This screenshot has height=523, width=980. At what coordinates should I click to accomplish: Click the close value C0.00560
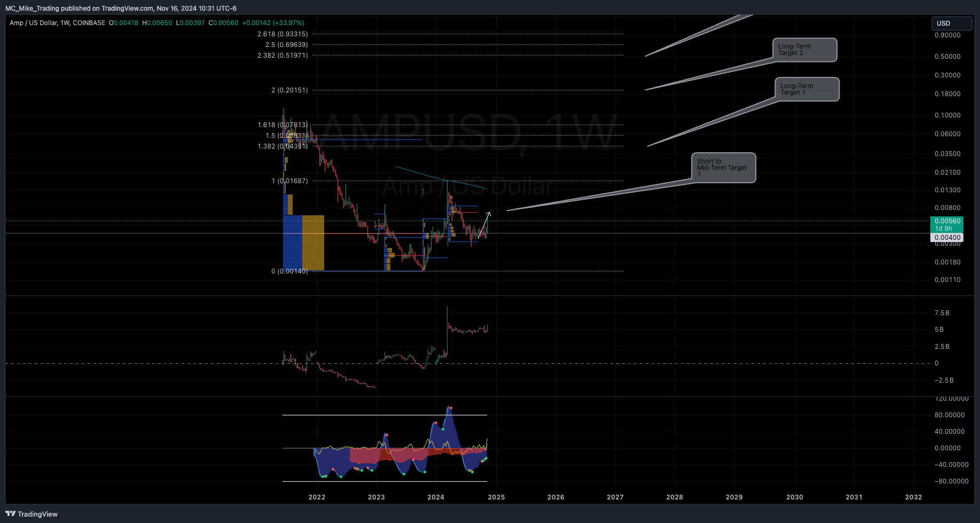[x=224, y=23]
